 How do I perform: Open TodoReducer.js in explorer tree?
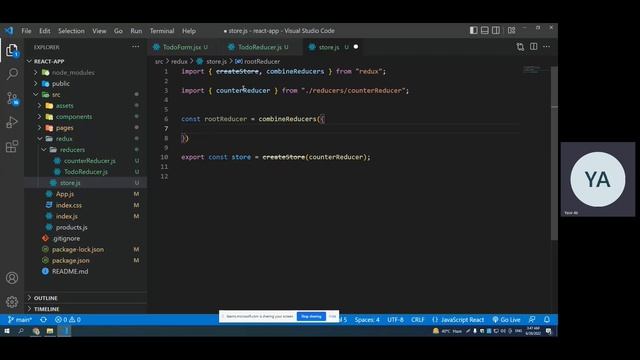(x=86, y=172)
